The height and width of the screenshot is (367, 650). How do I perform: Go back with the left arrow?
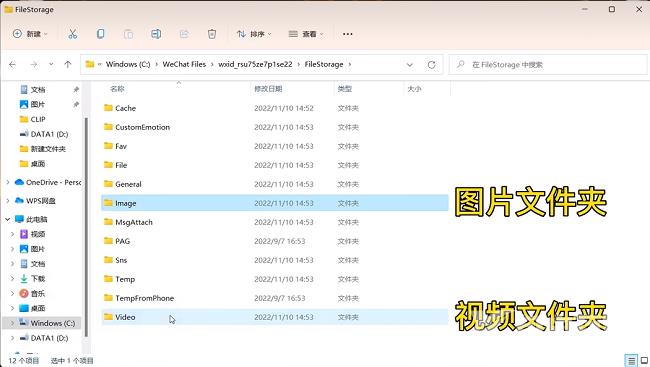point(12,65)
